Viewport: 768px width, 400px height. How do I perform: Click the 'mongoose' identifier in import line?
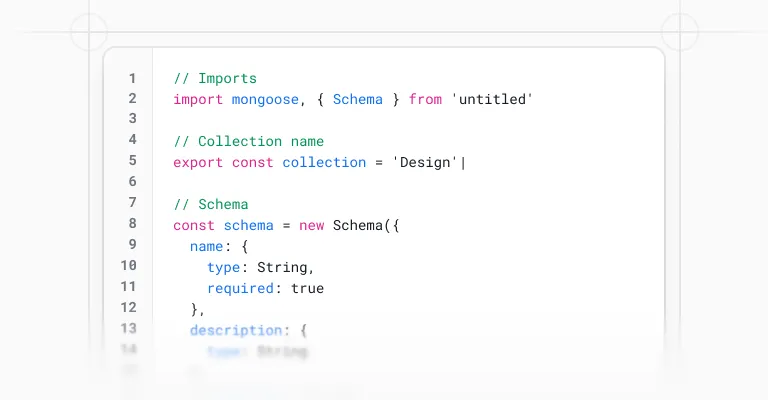pyautogui.click(x=265, y=99)
